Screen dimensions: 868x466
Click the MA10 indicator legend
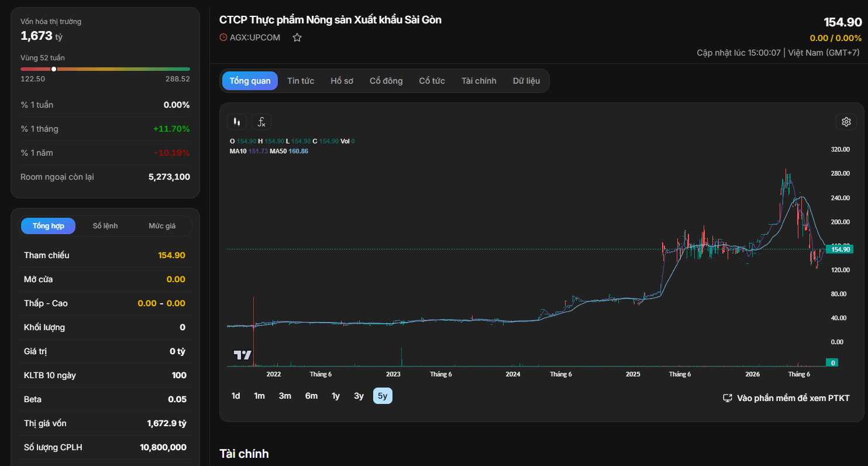(249, 151)
